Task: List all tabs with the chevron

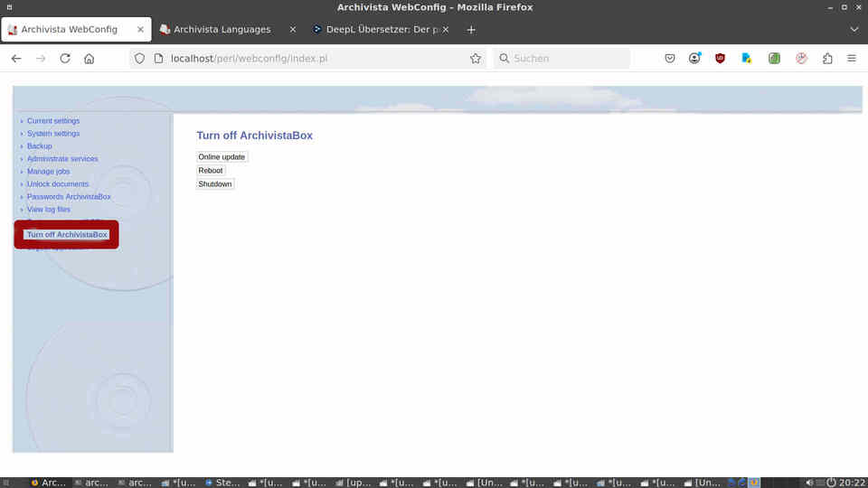Action: click(x=854, y=30)
